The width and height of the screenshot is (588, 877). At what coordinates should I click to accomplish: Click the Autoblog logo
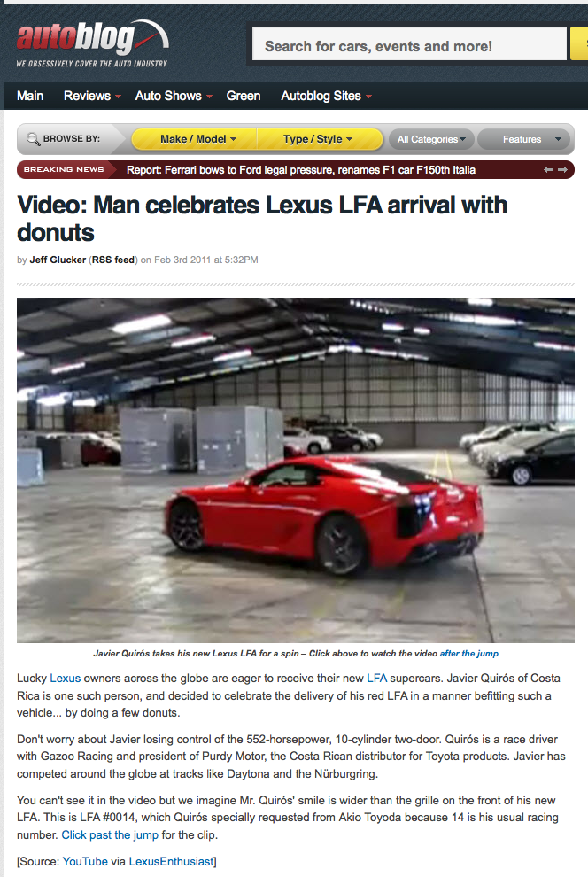(x=92, y=43)
